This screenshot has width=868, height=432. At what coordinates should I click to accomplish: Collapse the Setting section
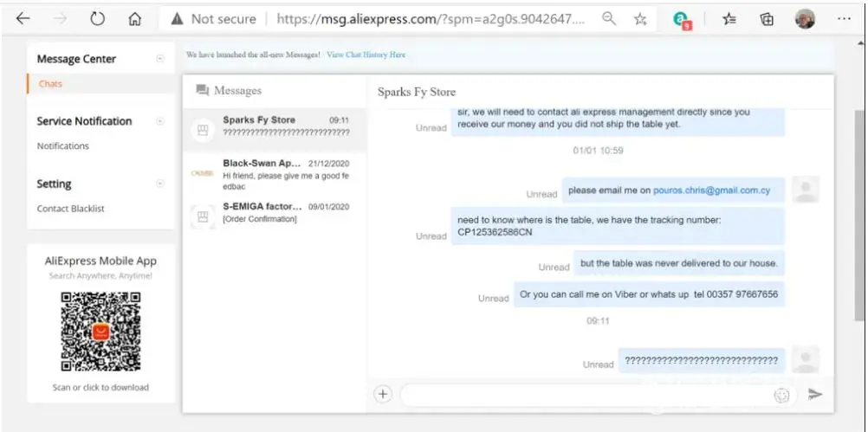[160, 184]
